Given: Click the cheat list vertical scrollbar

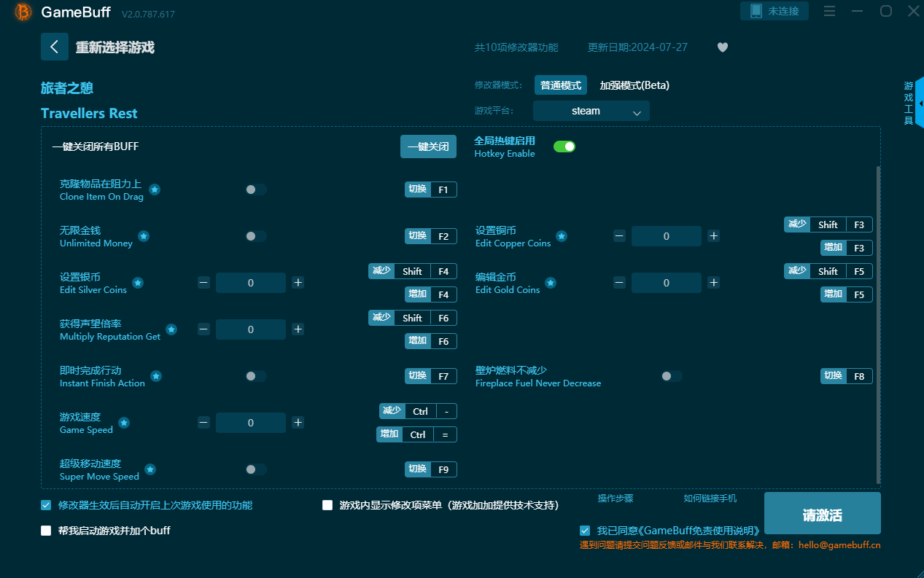Looking at the screenshot, I should (x=878, y=325).
